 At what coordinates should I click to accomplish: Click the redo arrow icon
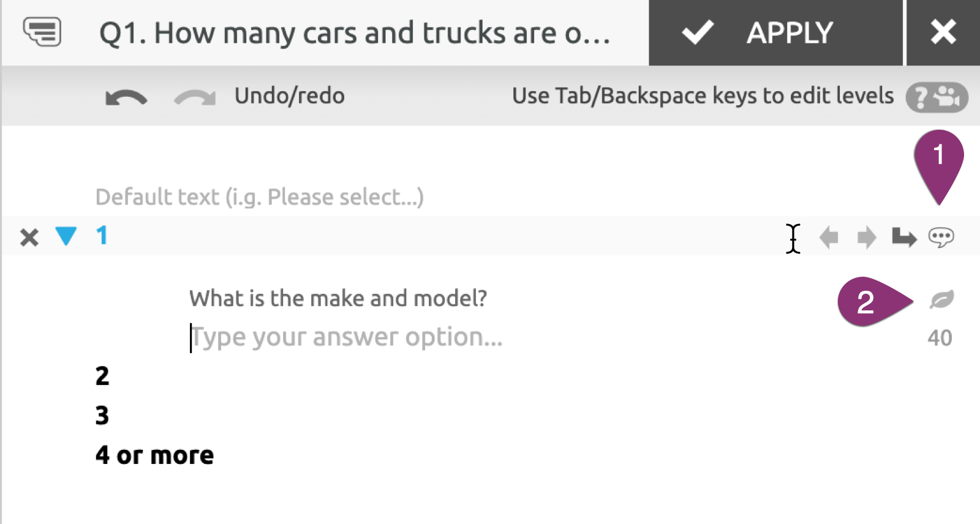pos(195,97)
